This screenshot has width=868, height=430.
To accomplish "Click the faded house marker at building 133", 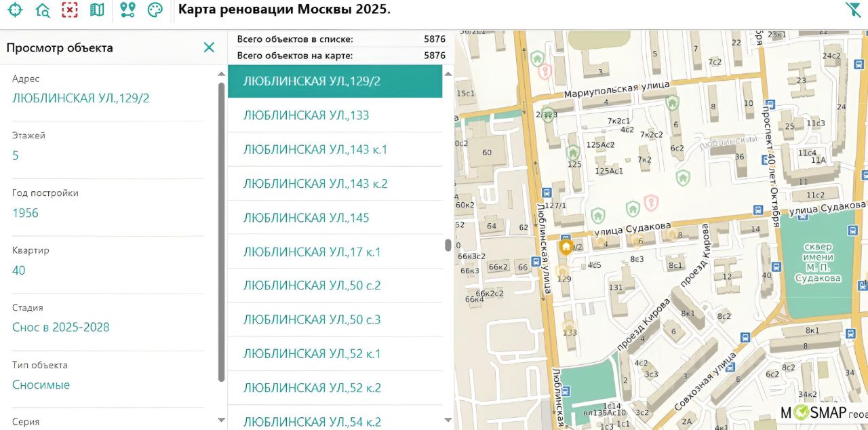I will point(568,327).
